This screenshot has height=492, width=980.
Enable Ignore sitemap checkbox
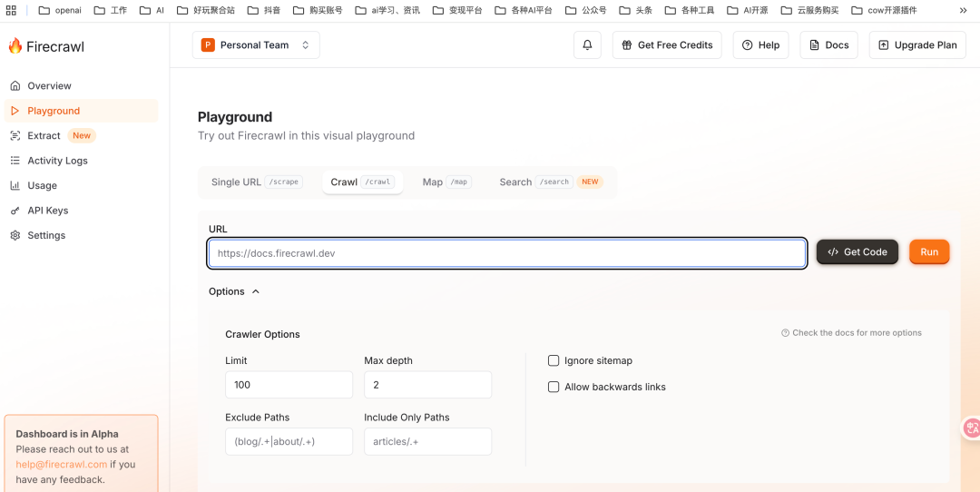(554, 360)
